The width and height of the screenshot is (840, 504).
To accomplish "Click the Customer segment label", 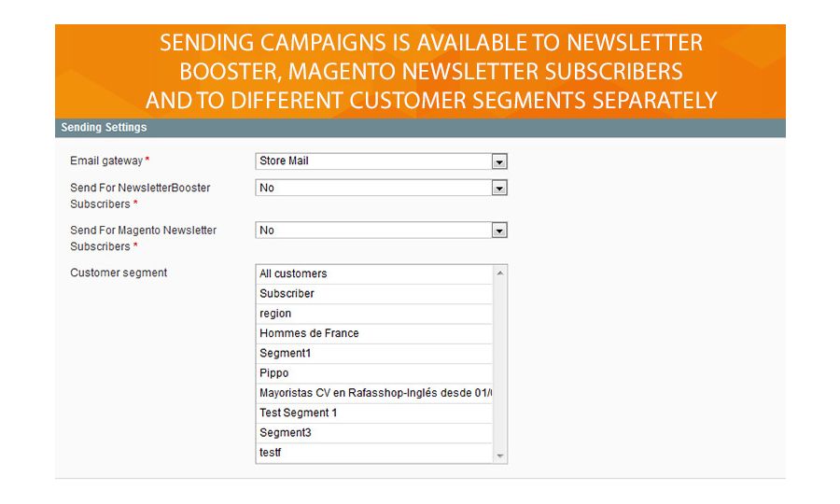I will 119,273.
